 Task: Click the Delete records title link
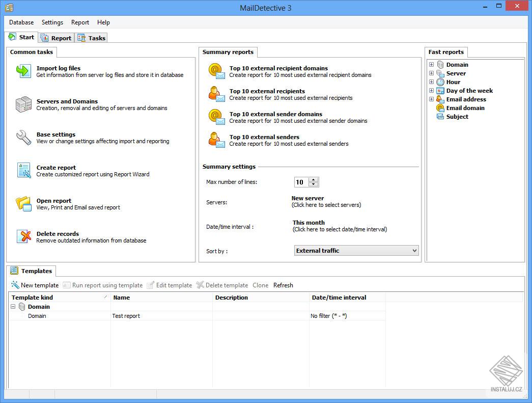(58, 233)
